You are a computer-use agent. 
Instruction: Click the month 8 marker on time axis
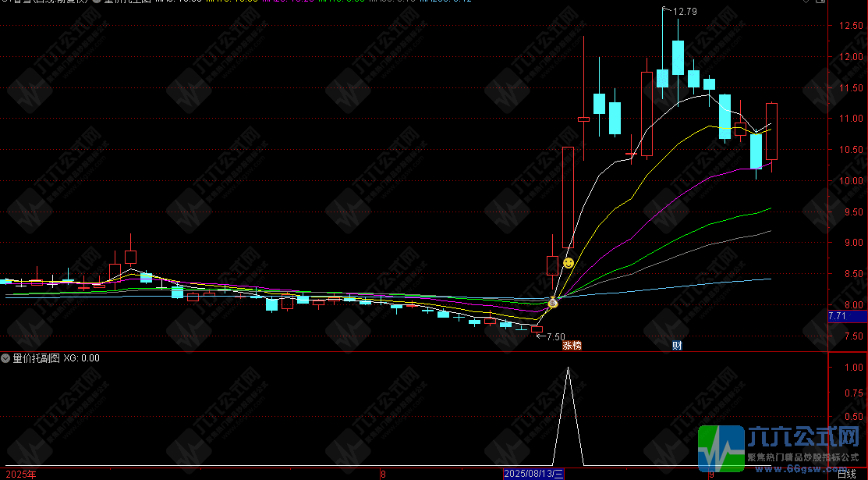(x=383, y=475)
